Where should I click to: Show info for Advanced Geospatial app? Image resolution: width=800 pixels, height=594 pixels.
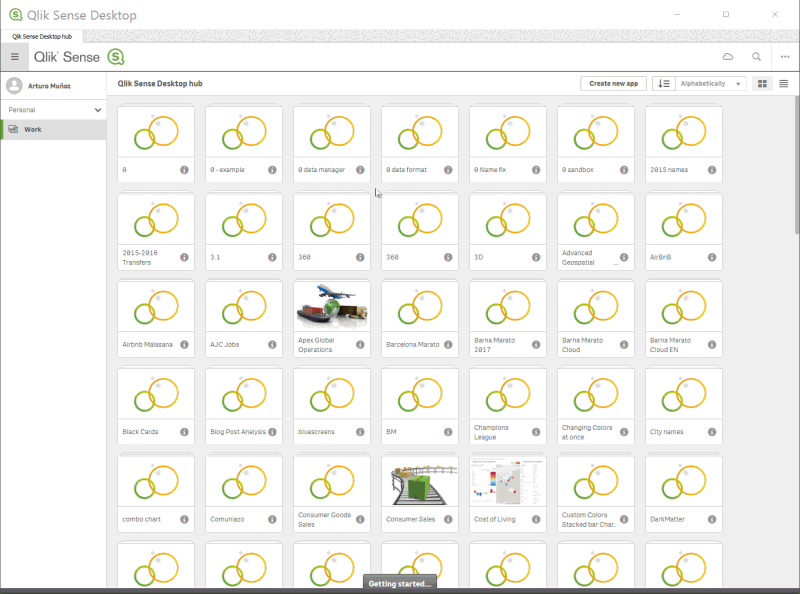pyautogui.click(x=623, y=257)
